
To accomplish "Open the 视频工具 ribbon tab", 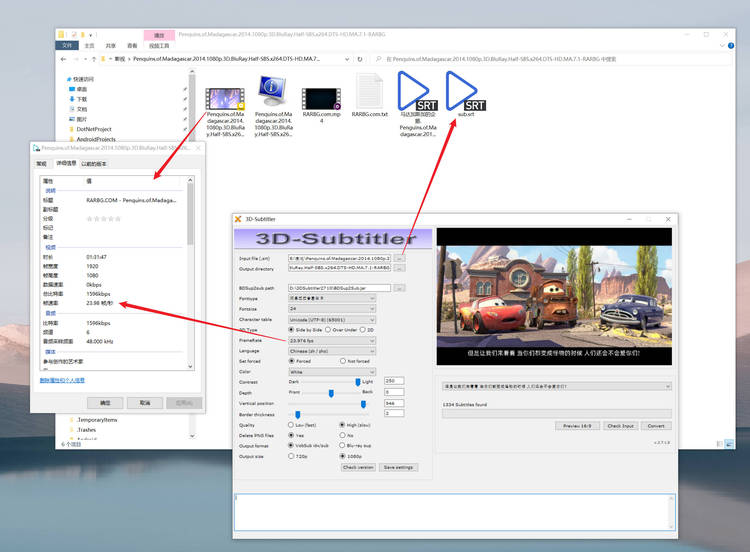I will (x=159, y=45).
